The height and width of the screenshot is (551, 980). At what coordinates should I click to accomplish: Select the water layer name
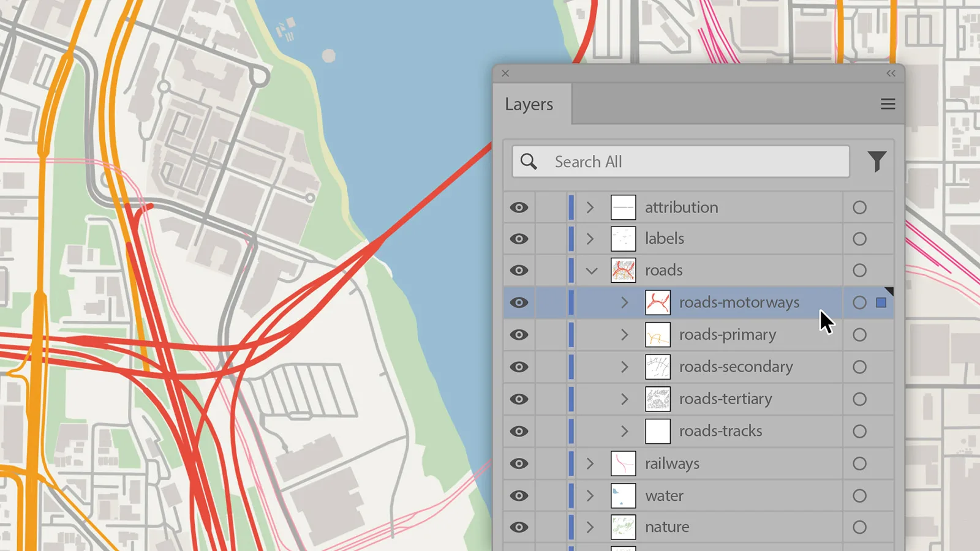pos(665,496)
